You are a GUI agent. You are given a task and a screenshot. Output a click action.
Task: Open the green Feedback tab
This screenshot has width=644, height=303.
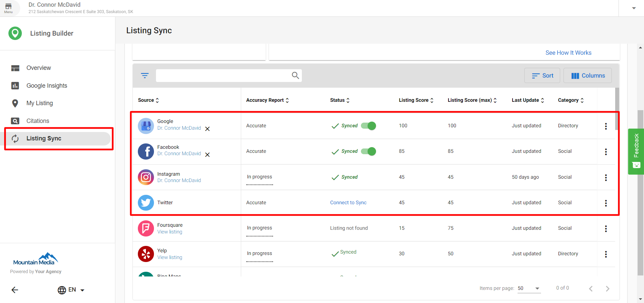pyautogui.click(x=636, y=151)
